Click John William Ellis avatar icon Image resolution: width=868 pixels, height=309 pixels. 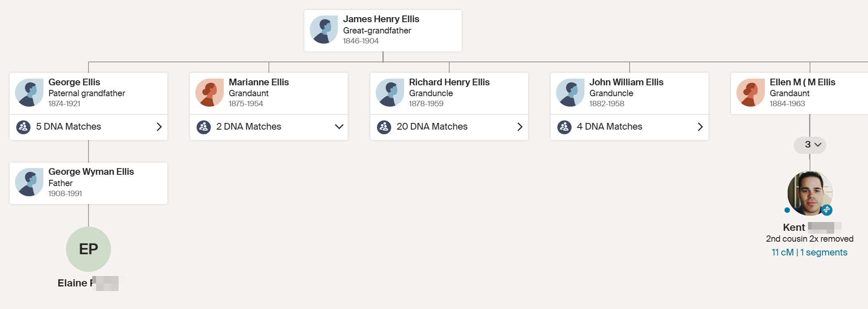click(x=570, y=93)
